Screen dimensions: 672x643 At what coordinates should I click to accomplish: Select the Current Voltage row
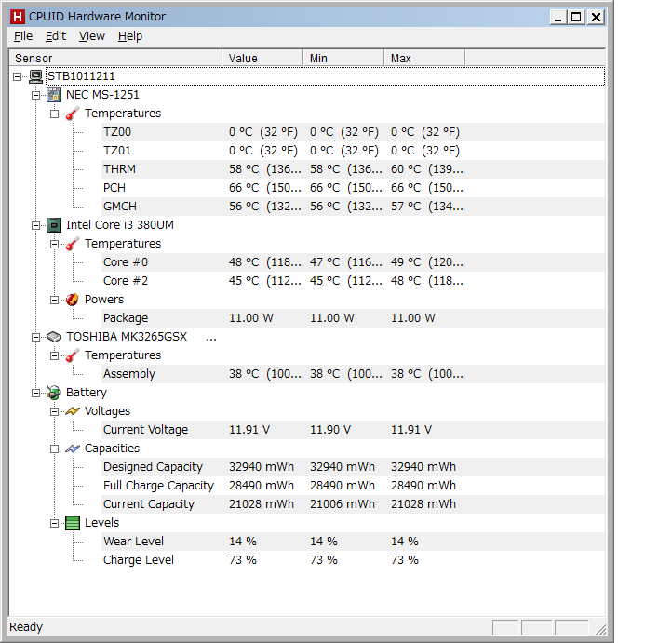353,430
